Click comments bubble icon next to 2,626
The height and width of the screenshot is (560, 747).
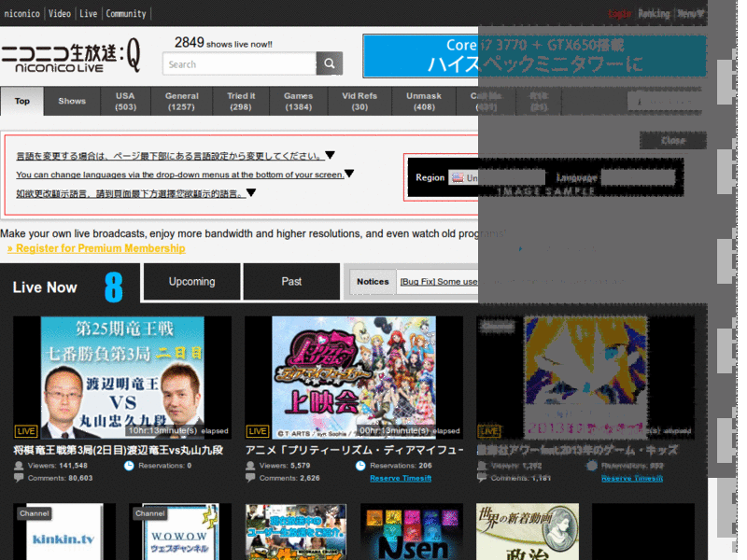(x=250, y=478)
